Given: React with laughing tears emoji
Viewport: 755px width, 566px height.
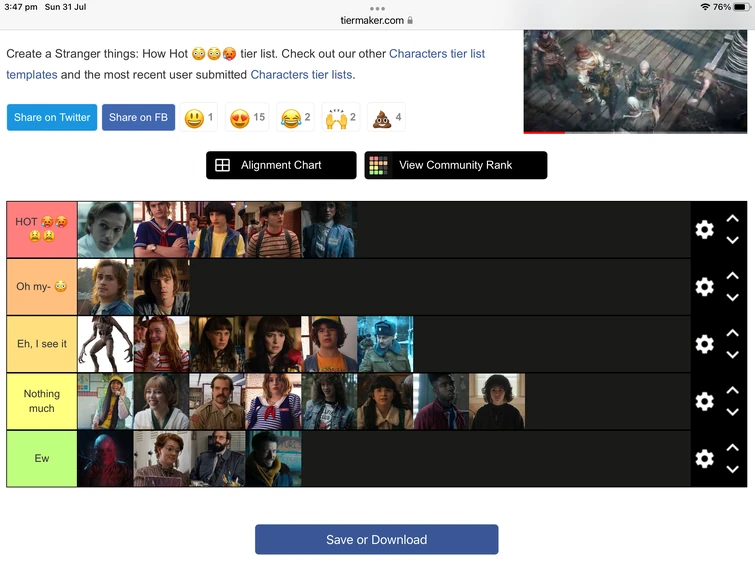Looking at the screenshot, I should point(295,118).
